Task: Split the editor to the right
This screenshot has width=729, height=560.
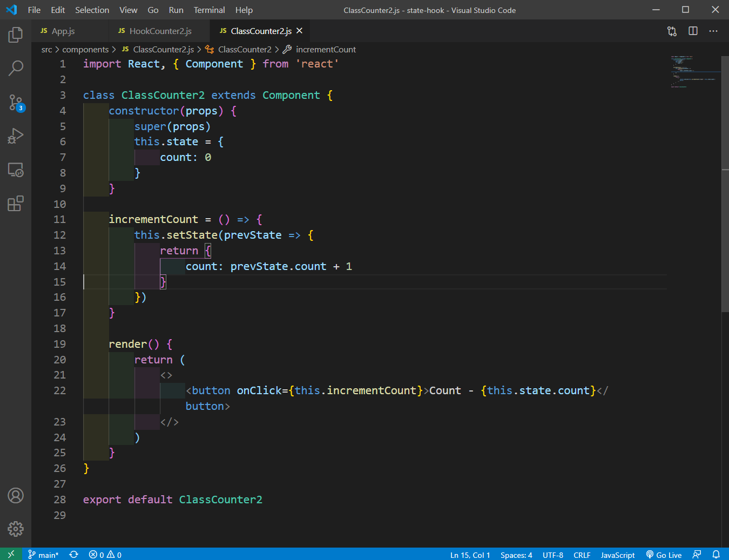Action: [693, 31]
